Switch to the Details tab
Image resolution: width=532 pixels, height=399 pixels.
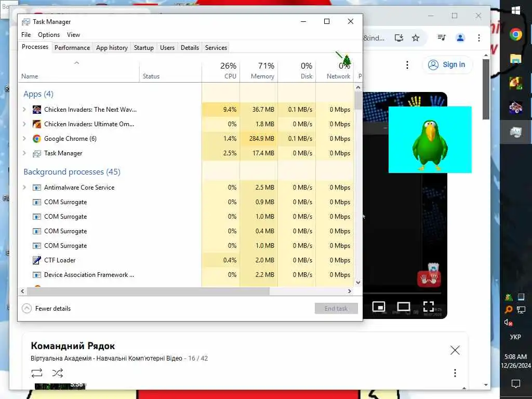coord(190,48)
